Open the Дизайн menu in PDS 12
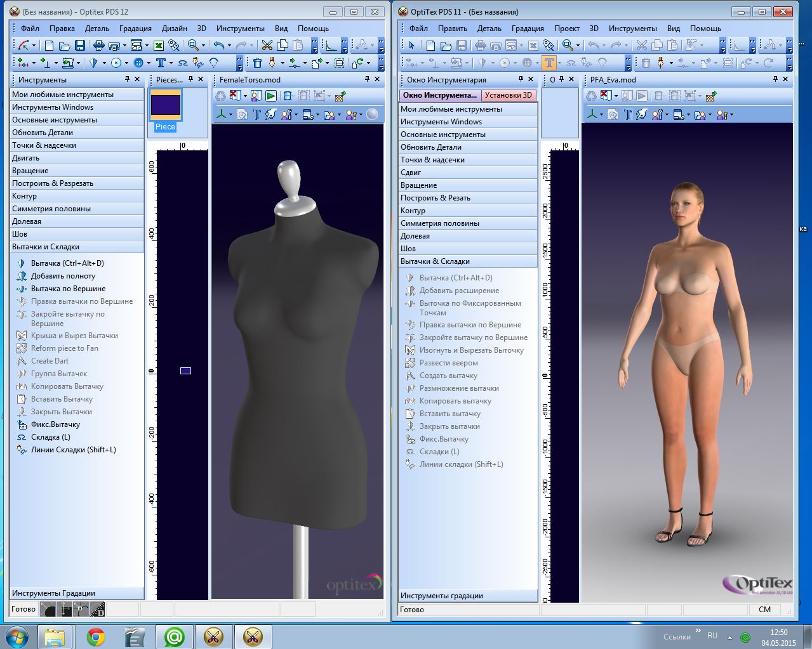This screenshot has height=649, width=812. [174, 29]
